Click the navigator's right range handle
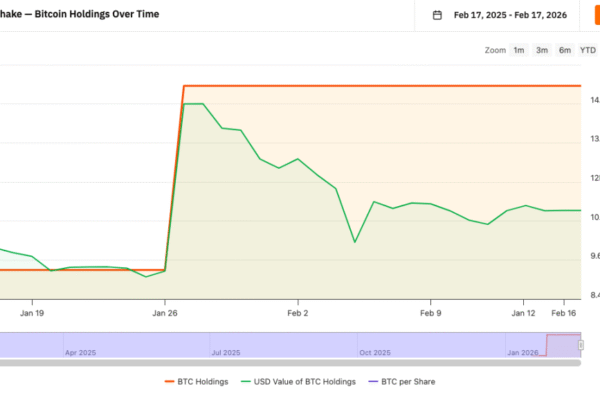 coord(580,344)
